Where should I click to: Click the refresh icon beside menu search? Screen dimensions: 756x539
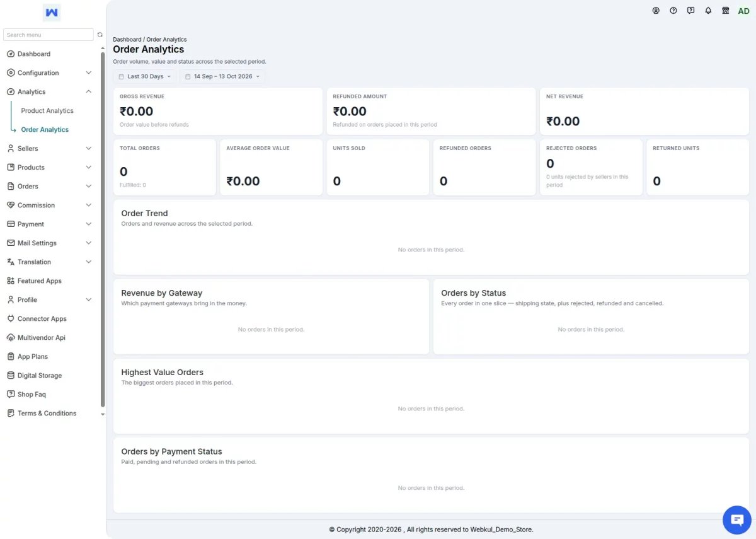pyautogui.click(x=100, y=35)
